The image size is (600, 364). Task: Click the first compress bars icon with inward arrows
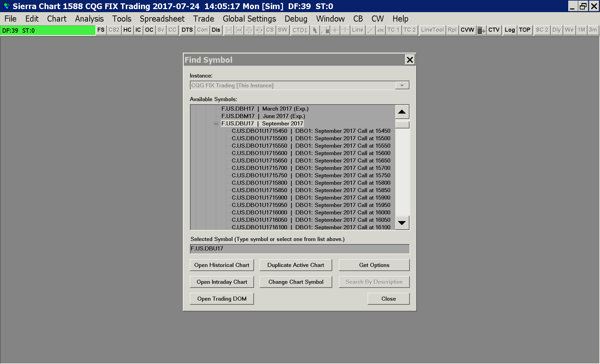tap(249, 30)
